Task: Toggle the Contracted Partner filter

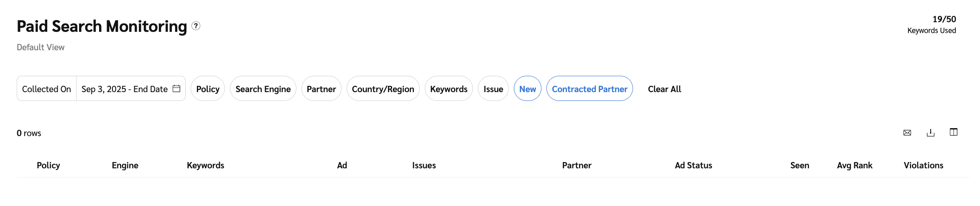Action: pos(589,89)
